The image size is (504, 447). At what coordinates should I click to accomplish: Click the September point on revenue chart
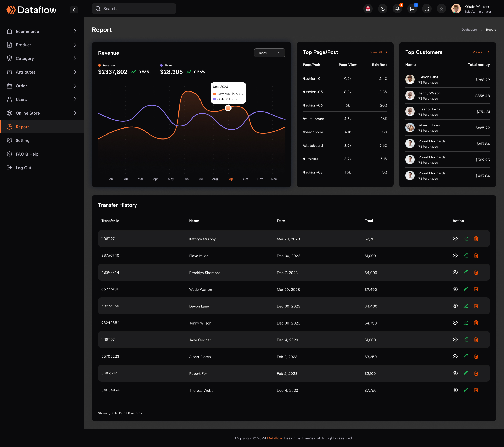tap(228, 108)
